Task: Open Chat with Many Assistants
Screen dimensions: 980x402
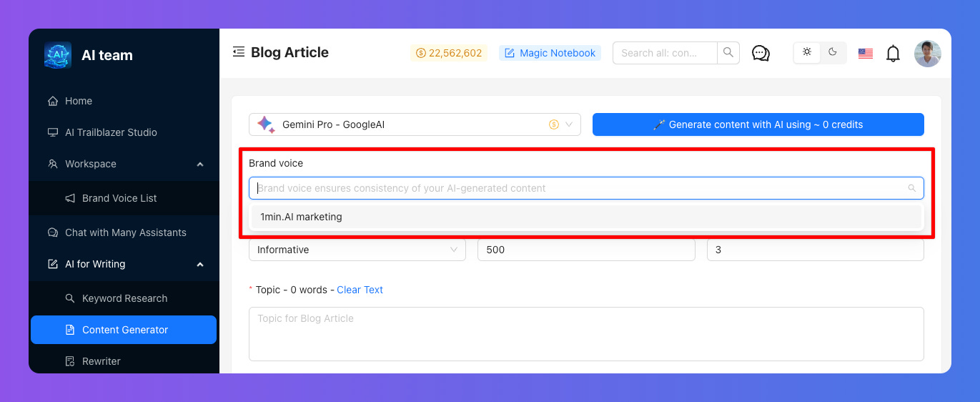Action: click(124, 232)
